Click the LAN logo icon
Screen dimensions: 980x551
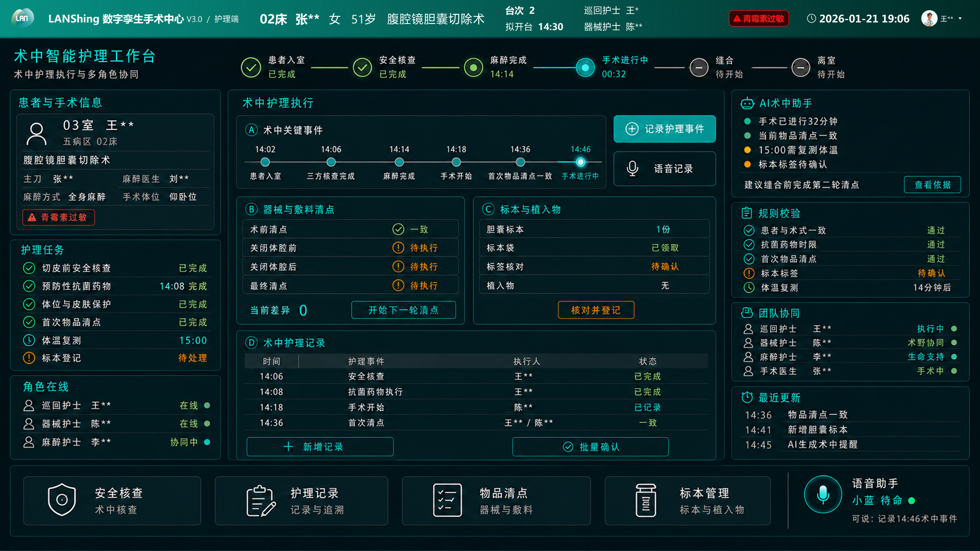coord(22,18)
